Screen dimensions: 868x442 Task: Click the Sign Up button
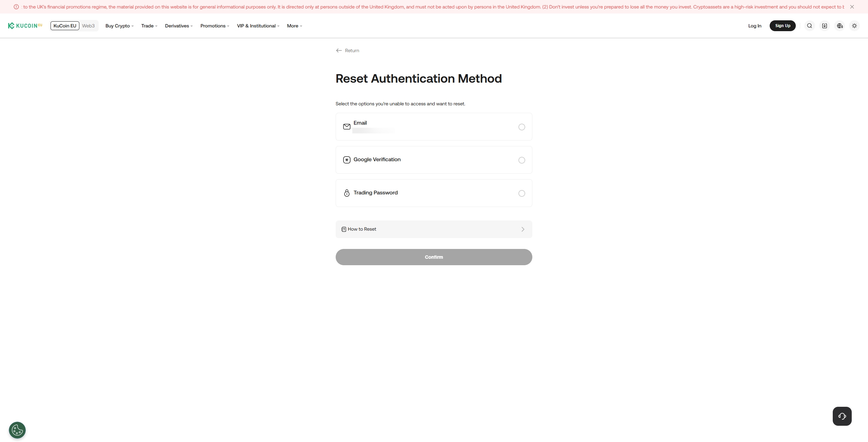782,26
